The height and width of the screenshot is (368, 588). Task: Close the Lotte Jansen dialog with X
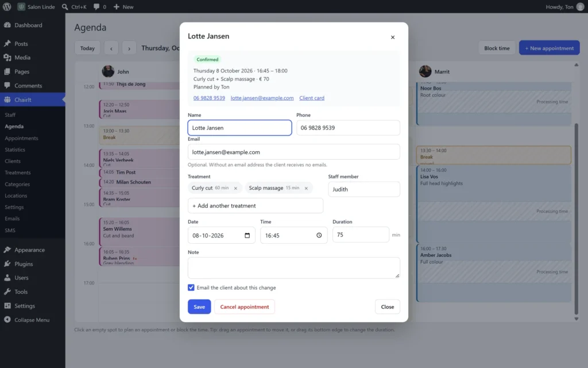tap(393, 37)
